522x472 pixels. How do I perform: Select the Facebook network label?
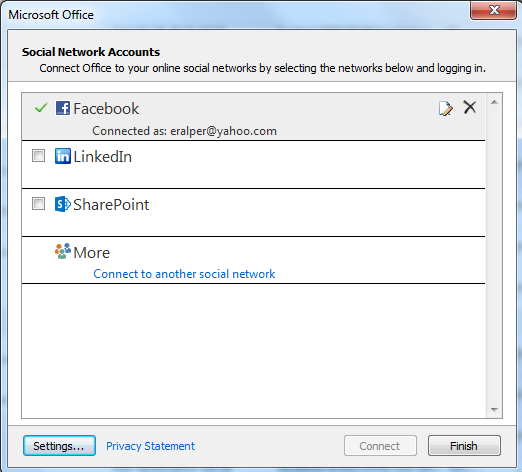click(x=106, y=109)
